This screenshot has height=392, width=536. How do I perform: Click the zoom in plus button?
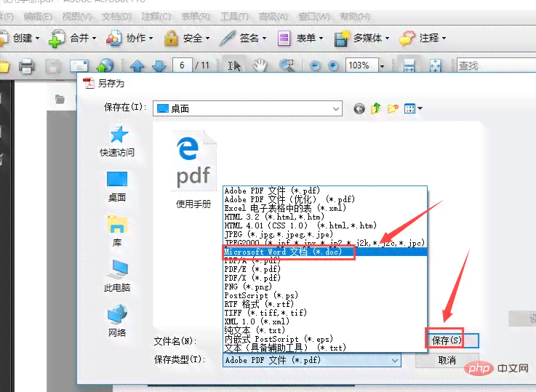pyautogui.click(x=333, y=65)
